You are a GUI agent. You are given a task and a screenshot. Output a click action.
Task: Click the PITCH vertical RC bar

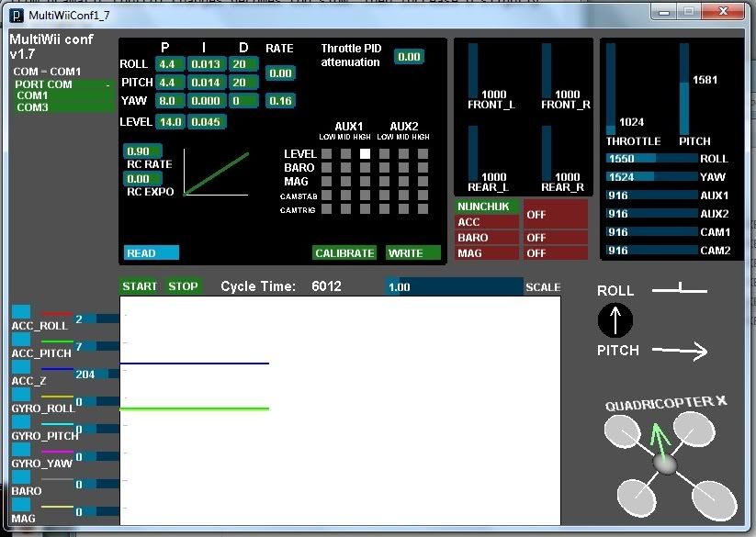pos(684,89)
